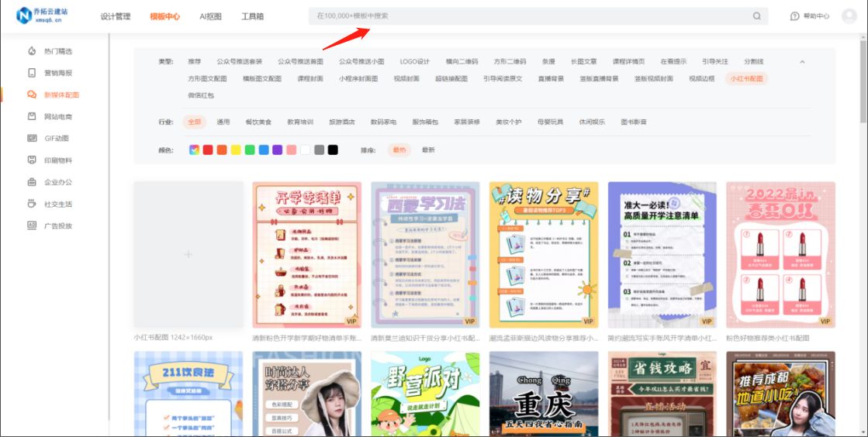Choose 课程详情页 type filter
The height and width of the screenshot is (437, 868).
pos(628,61)
